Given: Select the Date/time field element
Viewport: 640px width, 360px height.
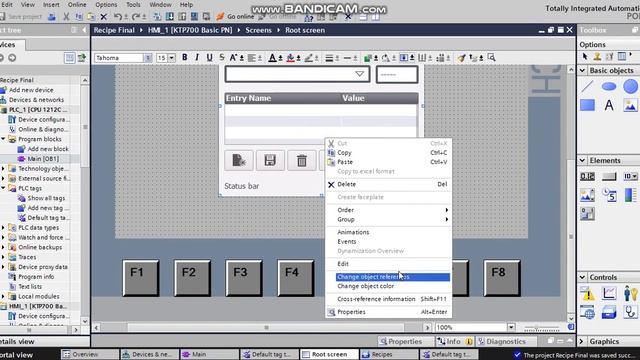Looking at the screenshot, I should (609, 195).
